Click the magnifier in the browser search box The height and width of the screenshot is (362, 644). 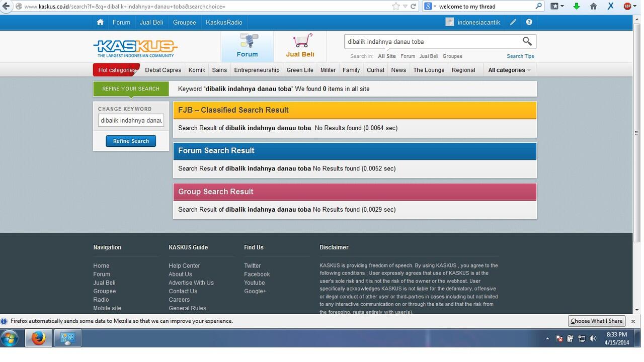coord(539,6)
